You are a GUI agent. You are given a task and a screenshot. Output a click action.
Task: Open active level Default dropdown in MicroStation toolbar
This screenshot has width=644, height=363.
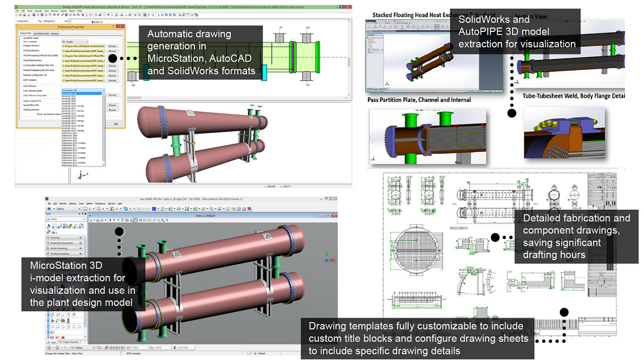(68, 209)
